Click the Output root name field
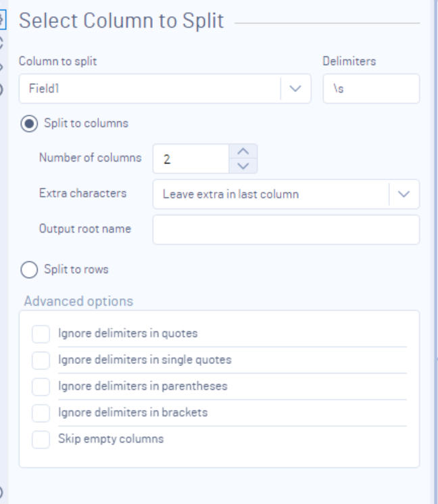Screen dimensions: 438x504 (286, 230)
